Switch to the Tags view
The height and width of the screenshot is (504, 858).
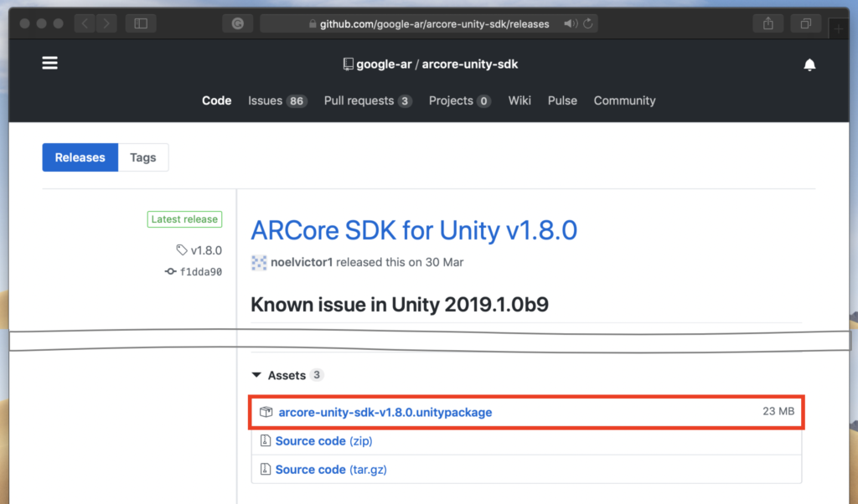[x=142, y=157]
